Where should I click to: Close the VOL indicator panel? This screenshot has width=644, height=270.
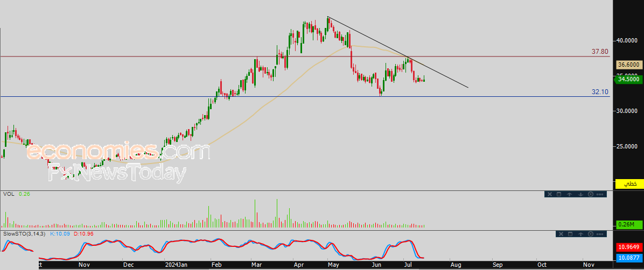(x=550, y=194)
